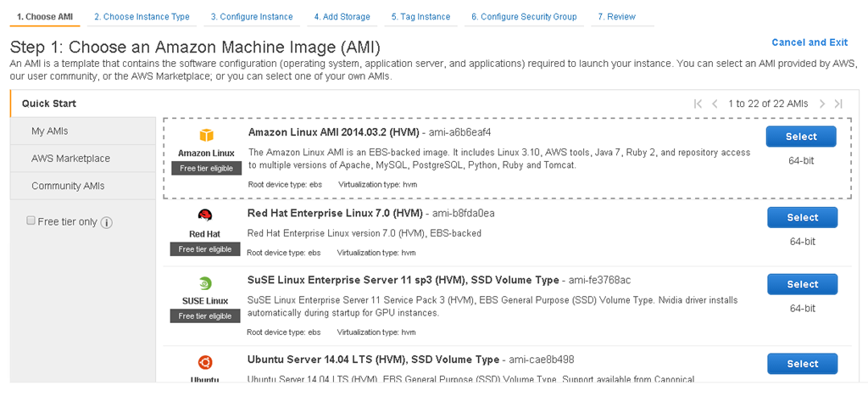Click the 1 to 22 of 22 AMIs text
The width and height of the screenshot is (868, 413).
point(768,103)
